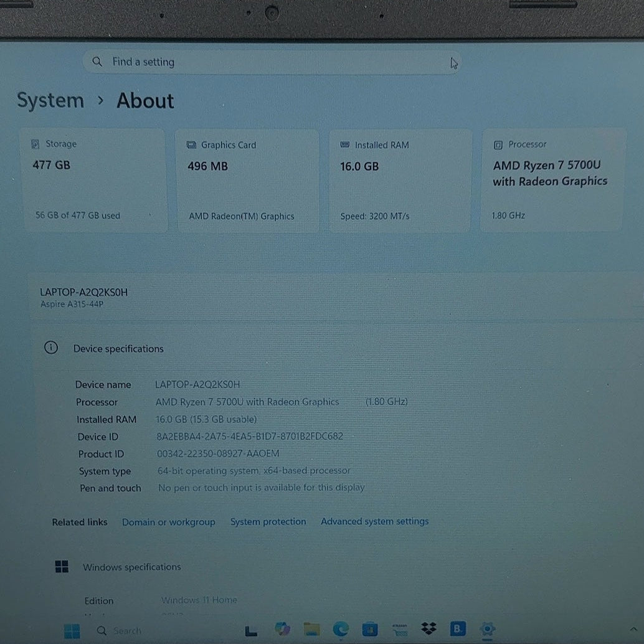Launch Microsoft Edge from taskbar

tap(341, 629)
